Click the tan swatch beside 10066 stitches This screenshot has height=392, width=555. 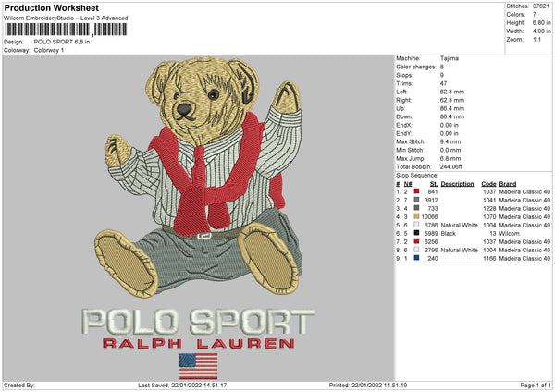click(416, 216)
